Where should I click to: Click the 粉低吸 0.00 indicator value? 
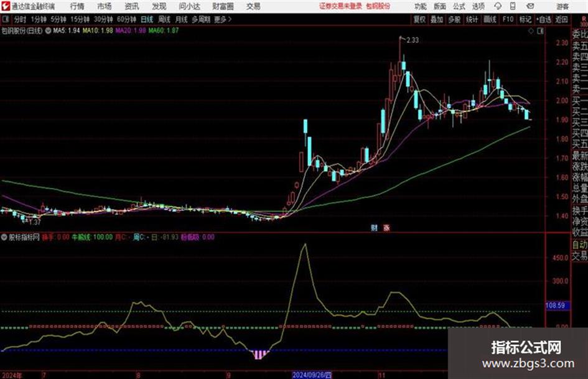198,237
